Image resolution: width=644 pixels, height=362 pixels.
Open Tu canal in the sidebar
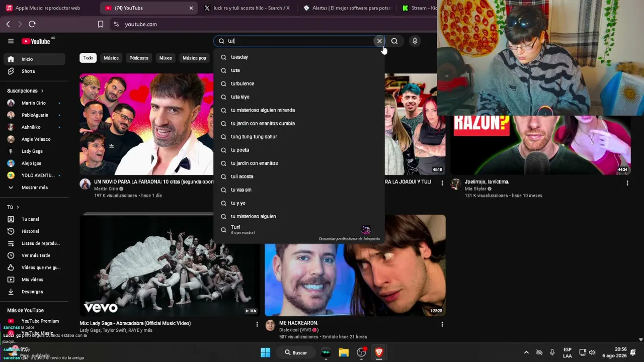pyautogui.click(x=34, y=219)
